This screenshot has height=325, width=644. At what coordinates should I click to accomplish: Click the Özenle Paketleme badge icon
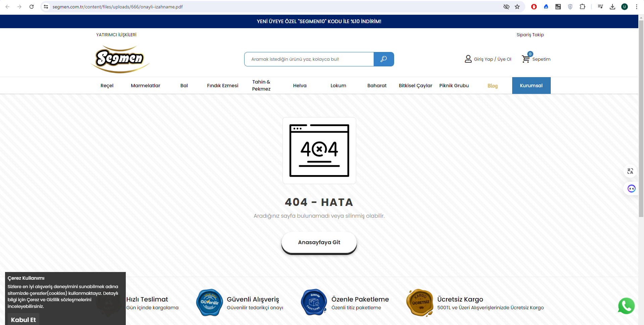click(x=314, y=303)
